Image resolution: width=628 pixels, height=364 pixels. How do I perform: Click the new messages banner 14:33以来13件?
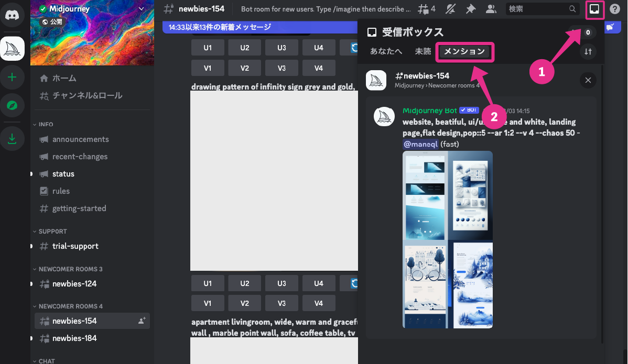(x=261, y=27)
